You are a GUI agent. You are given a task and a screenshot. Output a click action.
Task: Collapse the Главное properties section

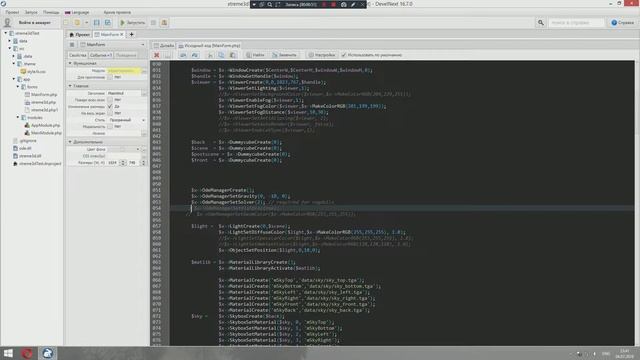coord(70,86)
